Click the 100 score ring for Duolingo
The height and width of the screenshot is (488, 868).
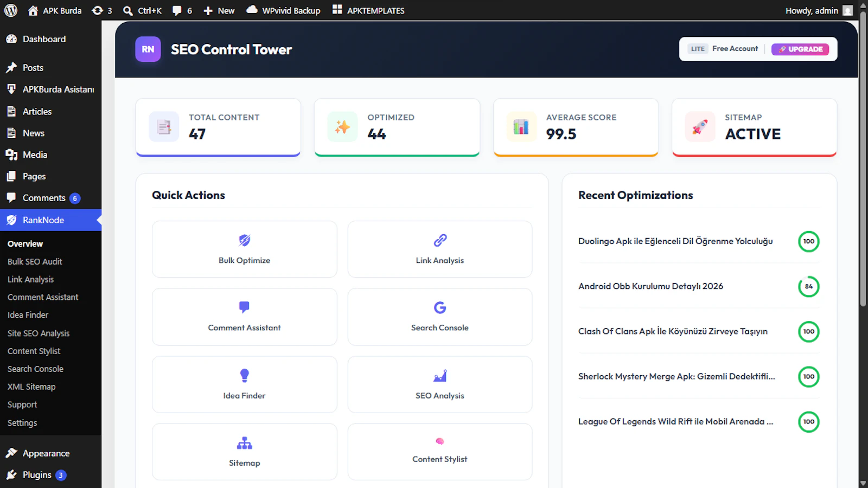(x=808, y=241)
